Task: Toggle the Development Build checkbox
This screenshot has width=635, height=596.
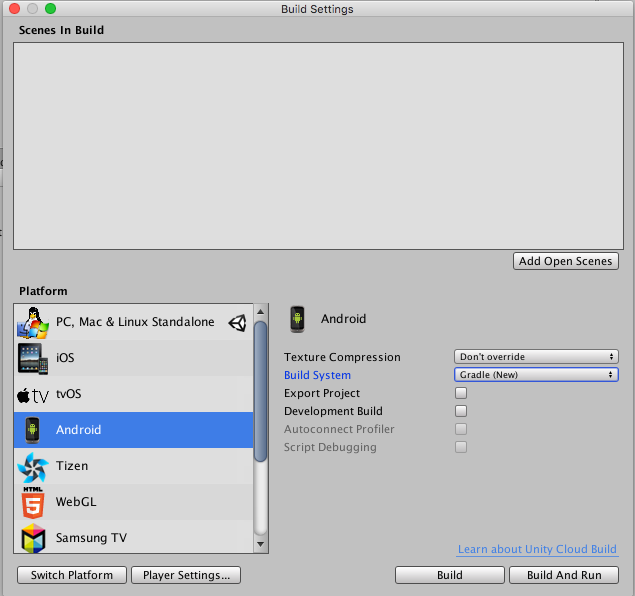Action: [x=461, y=411]
